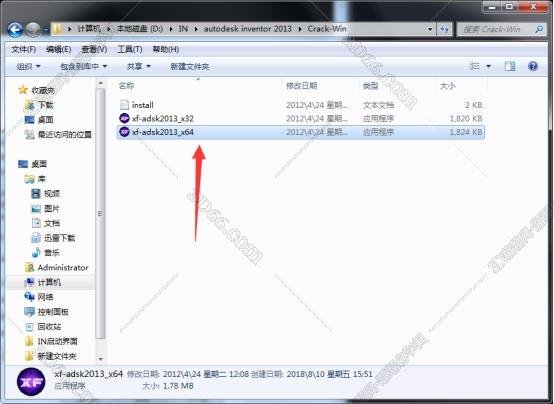Open the view options dropdown arrow
This screenshot has height=404, width=554.
click(488, 66)
